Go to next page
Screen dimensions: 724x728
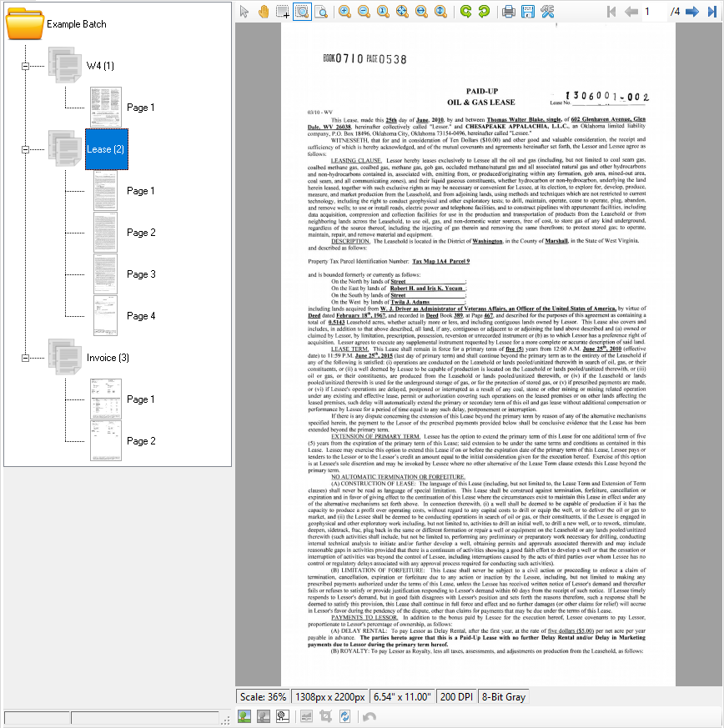[x=692, y=11]
